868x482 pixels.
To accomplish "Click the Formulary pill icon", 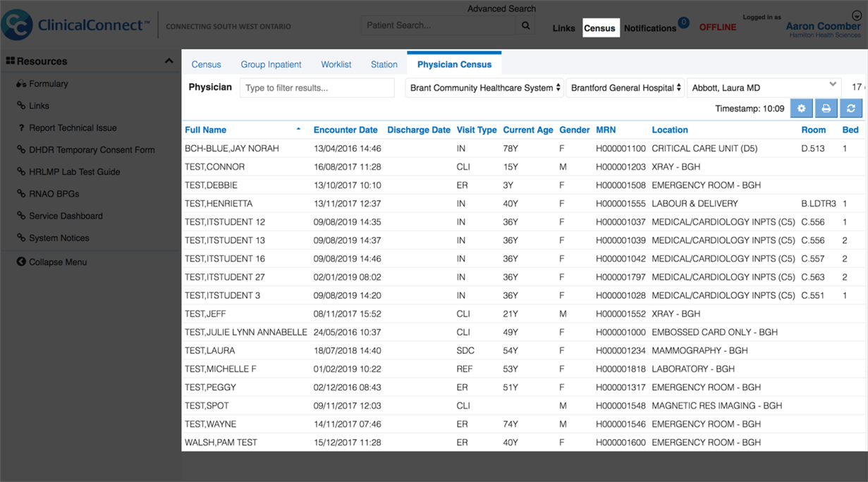I will tap(21, 84).
